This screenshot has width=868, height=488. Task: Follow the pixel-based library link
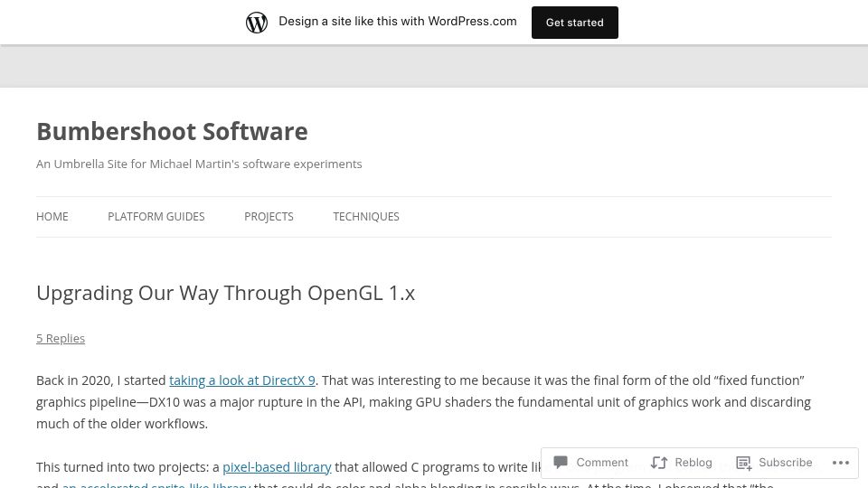coord(277,467)
